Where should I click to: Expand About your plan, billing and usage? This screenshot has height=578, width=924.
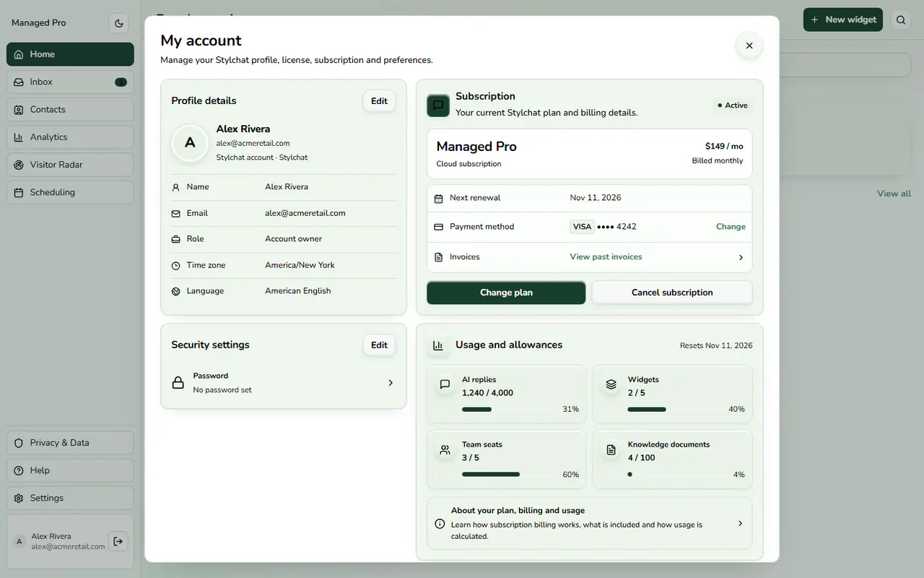coord(589,523)
